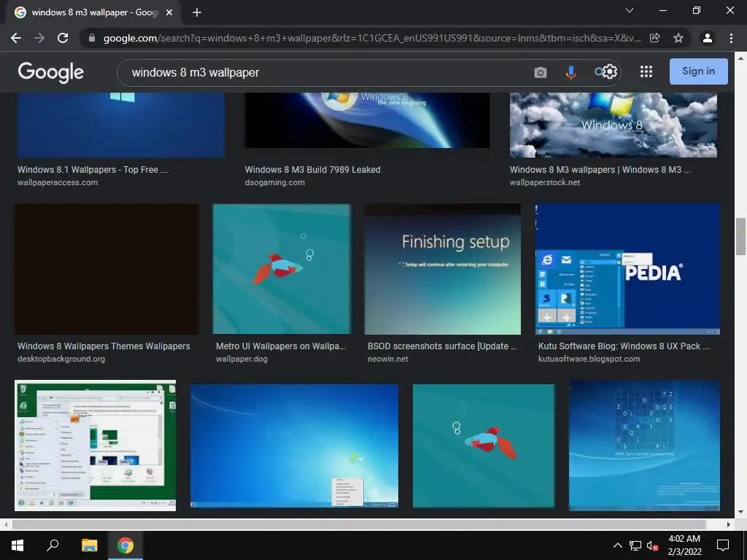Image resolution: width=747 pixels, height=560 pixels.
Task: Open the blue crossword grid thumbnail
Action: click(645, 446)
